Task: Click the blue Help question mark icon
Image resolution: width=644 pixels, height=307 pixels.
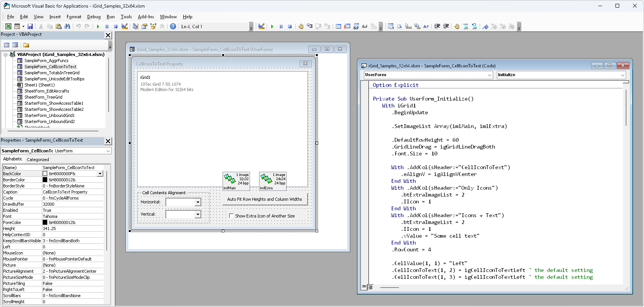Action: [x=173, y=26]
